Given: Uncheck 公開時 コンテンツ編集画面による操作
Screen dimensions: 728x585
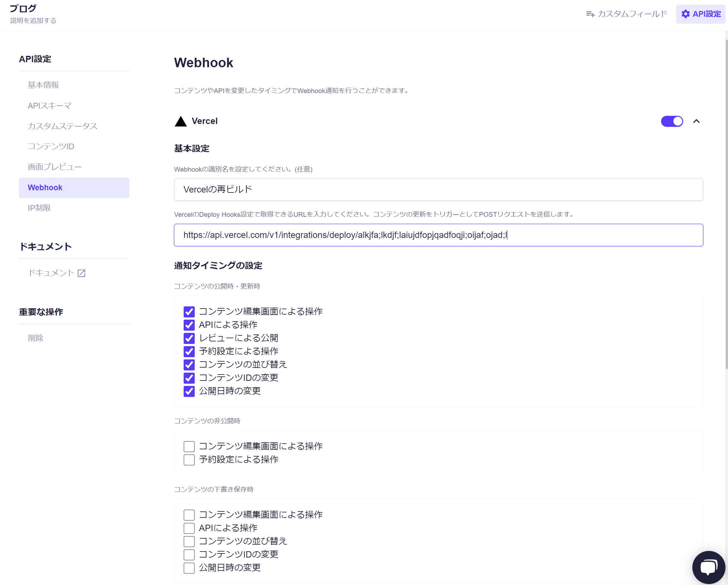Looking at the screenshot, I should click(x=189, y=311).
